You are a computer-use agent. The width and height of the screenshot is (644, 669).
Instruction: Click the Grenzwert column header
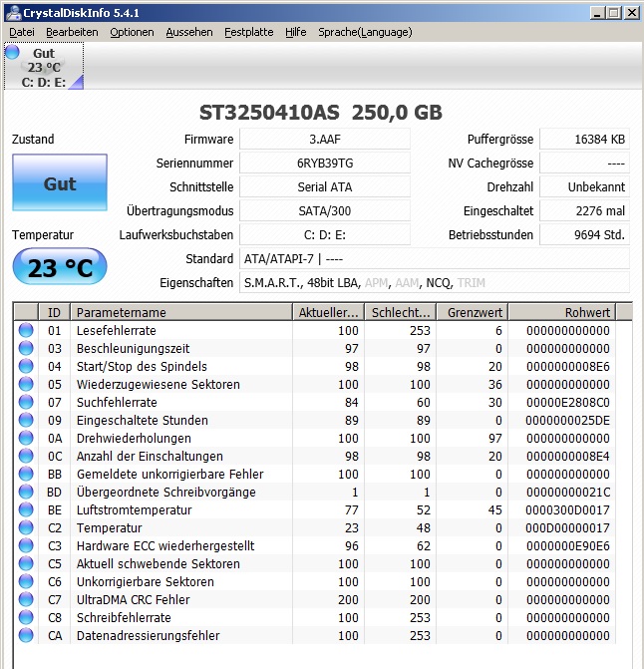coord(473,312)
